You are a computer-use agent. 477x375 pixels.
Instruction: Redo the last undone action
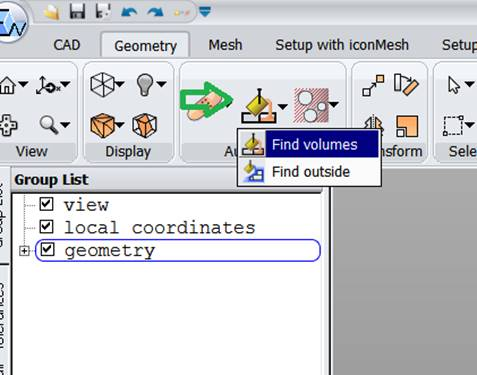[x=155, y=12]
